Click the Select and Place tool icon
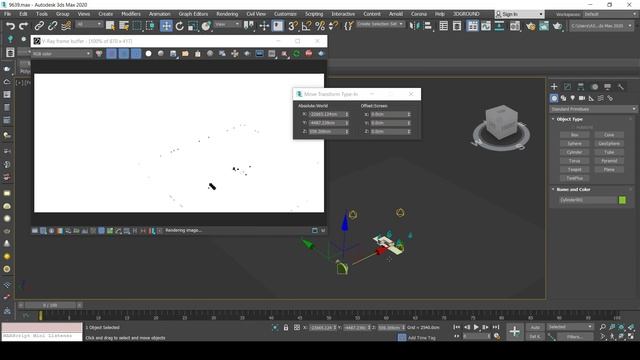This screenshot has width=640, height=360. [206, 26]
